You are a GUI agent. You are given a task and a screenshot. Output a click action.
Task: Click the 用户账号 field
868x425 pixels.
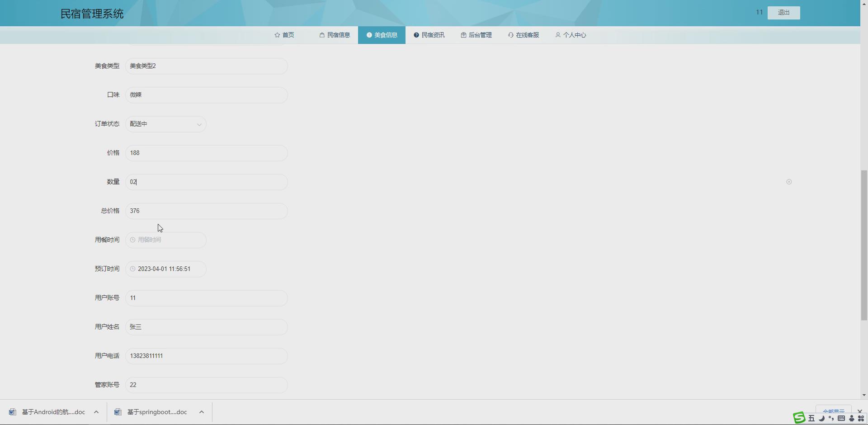pyautogui.click(x=206, y=298)
